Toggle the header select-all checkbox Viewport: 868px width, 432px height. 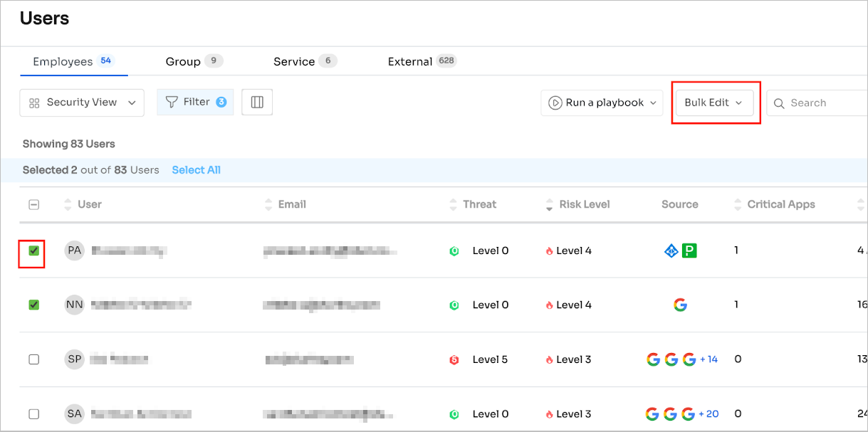click(x=33, y=205)
